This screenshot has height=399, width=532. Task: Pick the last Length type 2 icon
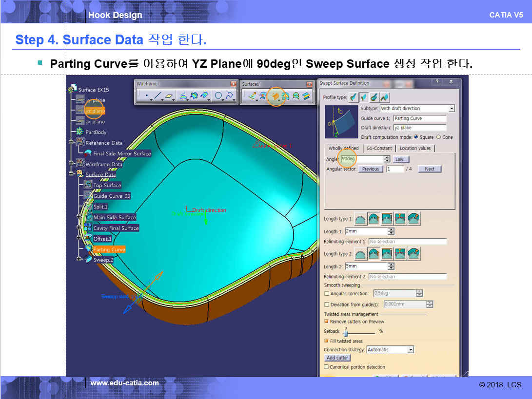[414, 254]
